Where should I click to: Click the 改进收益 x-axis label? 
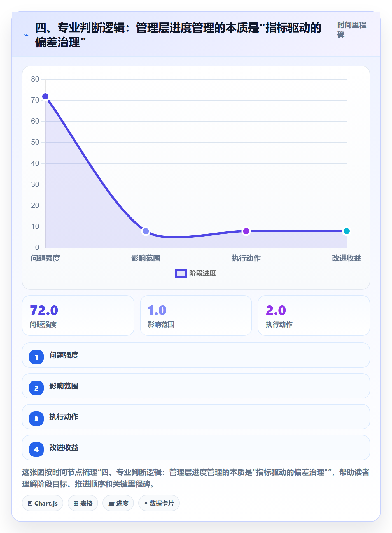pyautogui.click(x=346, y=258)
